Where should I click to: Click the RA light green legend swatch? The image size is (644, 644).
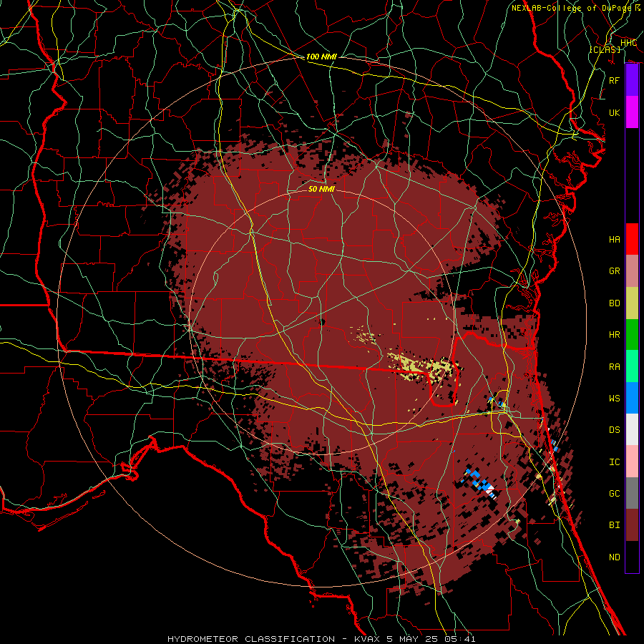click(x=632, y=366)
